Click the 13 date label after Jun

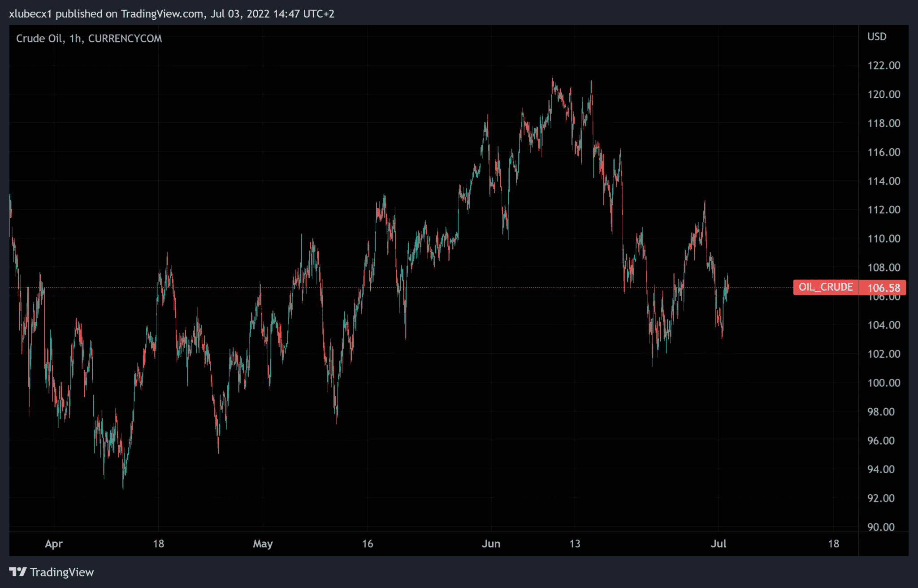575,544
